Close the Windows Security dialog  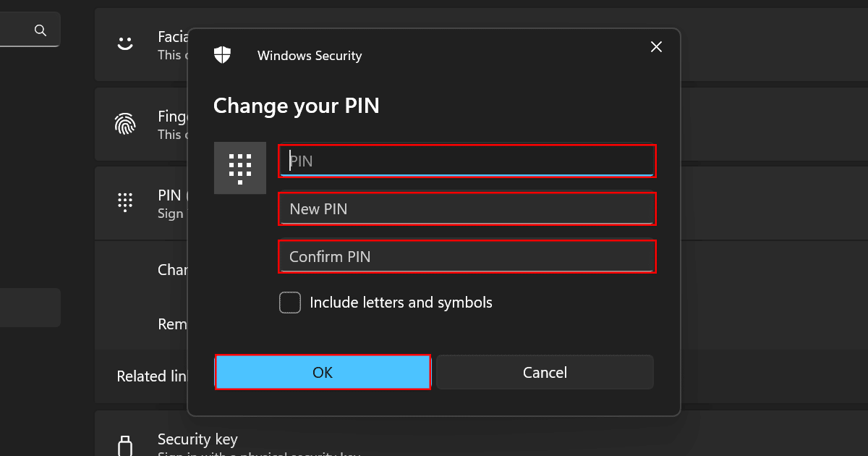pyautogui.click(x=656, y=47)
